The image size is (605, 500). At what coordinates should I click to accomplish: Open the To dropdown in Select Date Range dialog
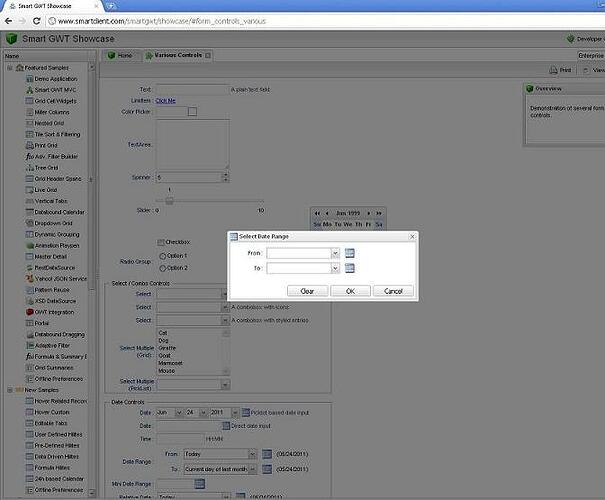335,268
